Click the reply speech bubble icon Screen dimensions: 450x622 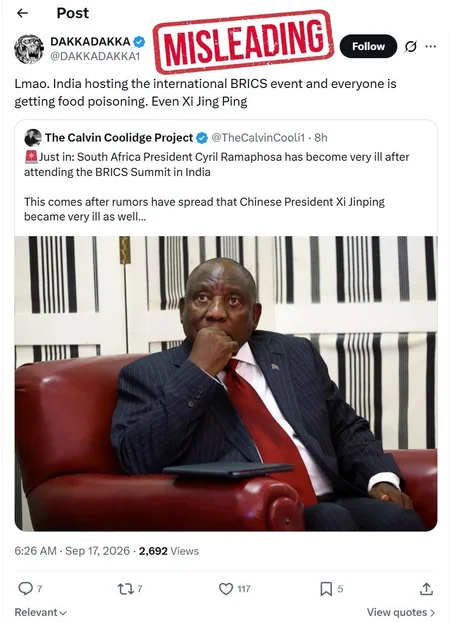(26, 588)
